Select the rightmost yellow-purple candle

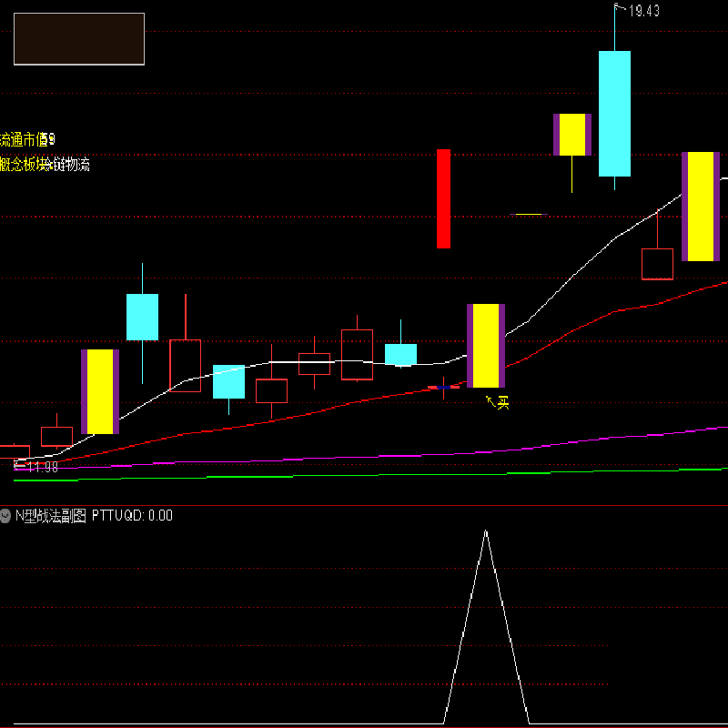701,207
